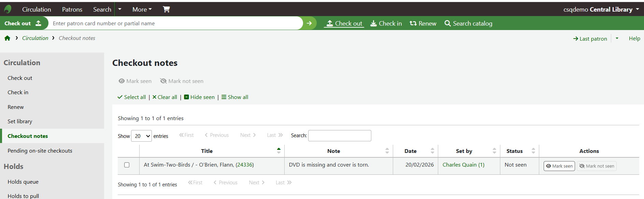Click Select all link

point(132,97)
